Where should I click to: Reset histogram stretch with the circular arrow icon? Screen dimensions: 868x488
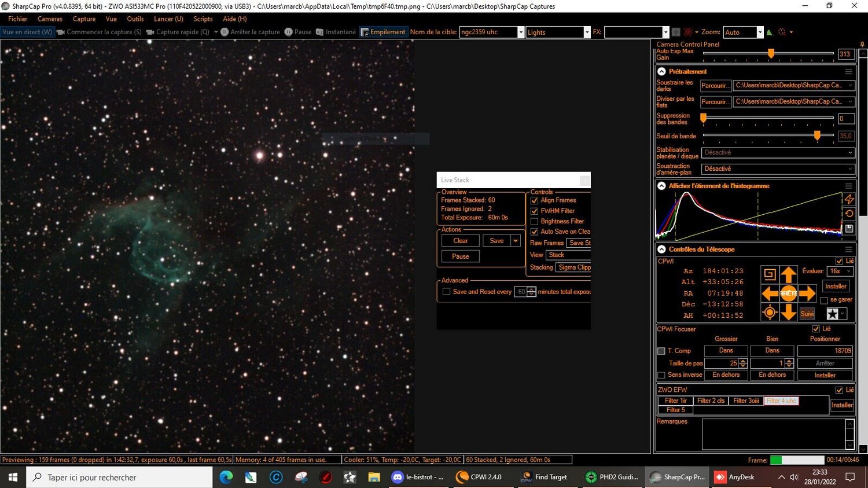point(849,214)
